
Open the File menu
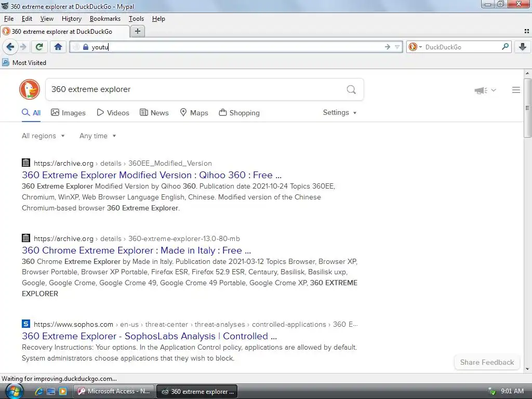pos(9,19)
